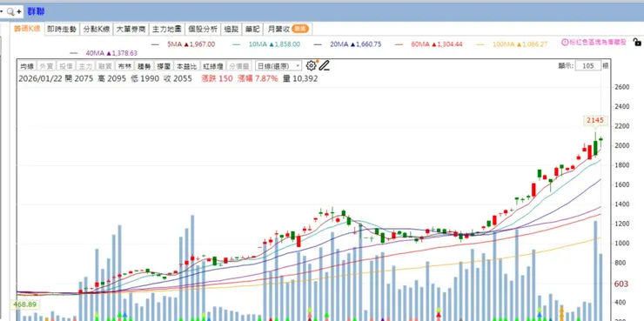644x321 pixels.
Task: Click the 2145 high price label
Action: coord(595,120)
